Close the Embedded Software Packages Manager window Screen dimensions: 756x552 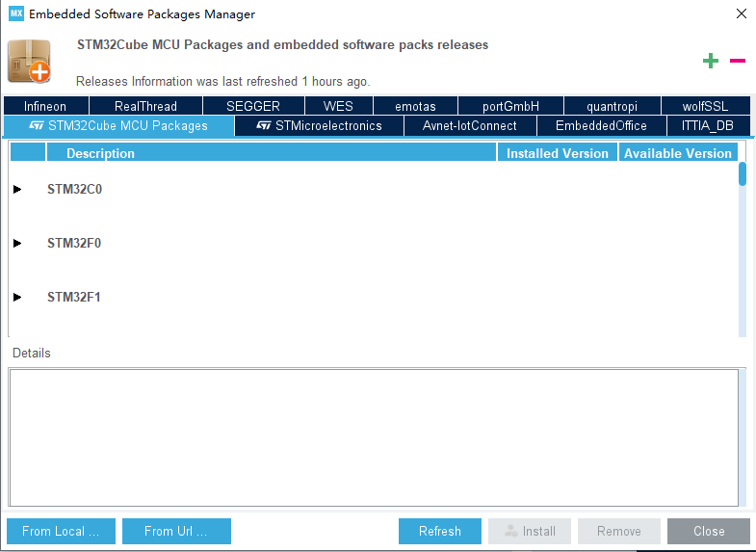742,13
